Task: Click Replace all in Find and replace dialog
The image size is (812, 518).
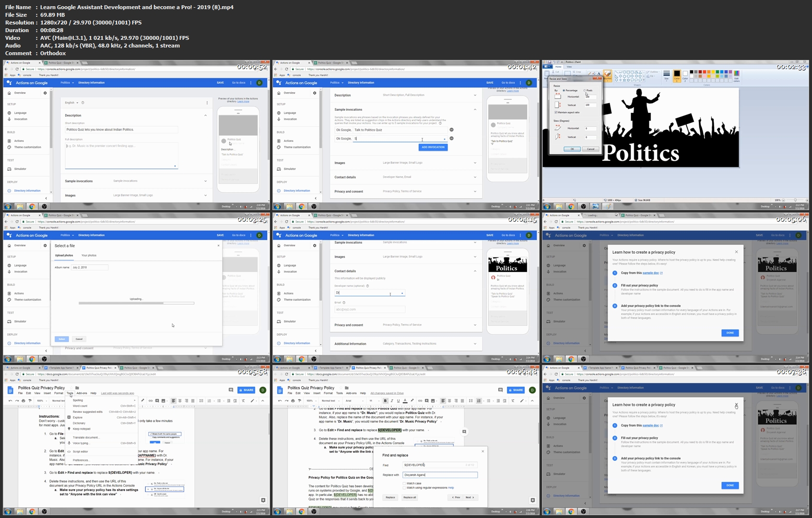Action: [x=410, y=497]
